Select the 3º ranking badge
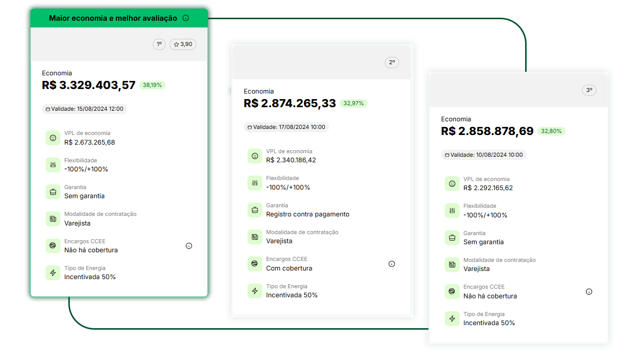The height and width of the screenshot is (359, 644). [589, 91]
